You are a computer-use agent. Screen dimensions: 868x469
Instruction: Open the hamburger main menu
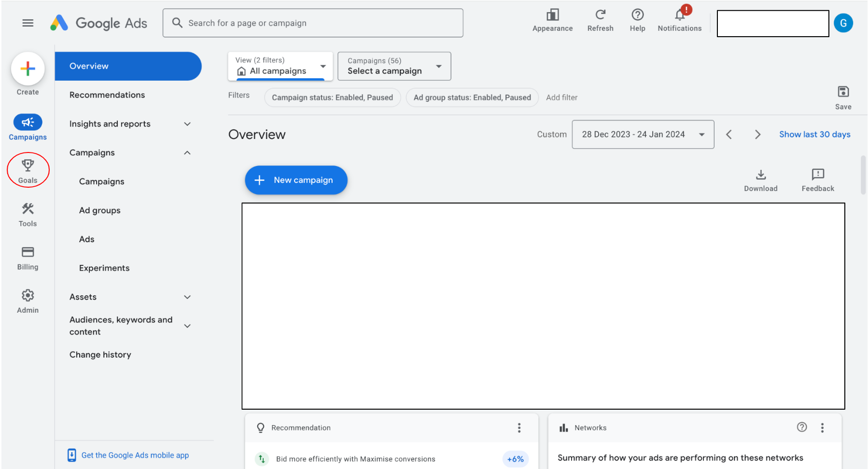pos(28,23)
